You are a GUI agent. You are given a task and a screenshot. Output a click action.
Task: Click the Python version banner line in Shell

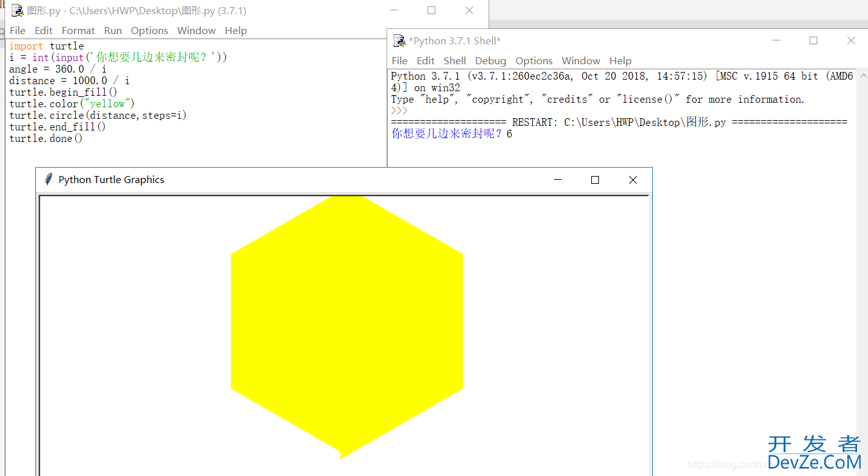point(622,82)
